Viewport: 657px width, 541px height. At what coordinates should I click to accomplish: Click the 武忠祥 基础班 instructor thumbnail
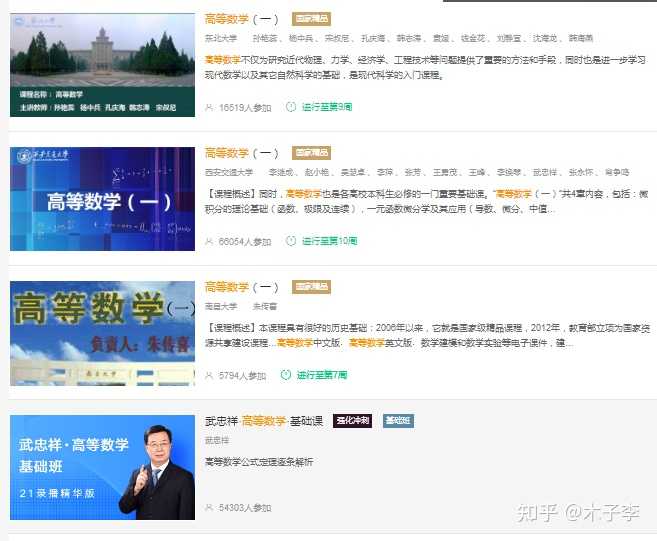[102, 467]
